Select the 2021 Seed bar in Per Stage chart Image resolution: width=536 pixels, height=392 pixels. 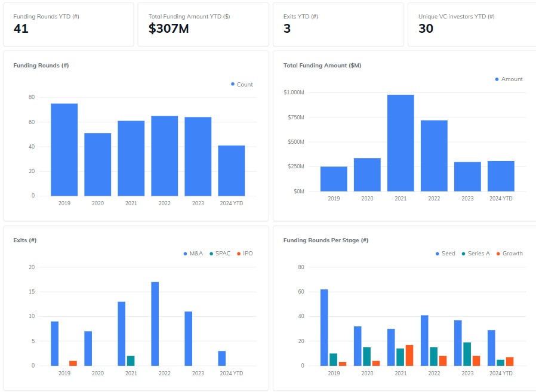pyautogui.click(x=391, y=347)
